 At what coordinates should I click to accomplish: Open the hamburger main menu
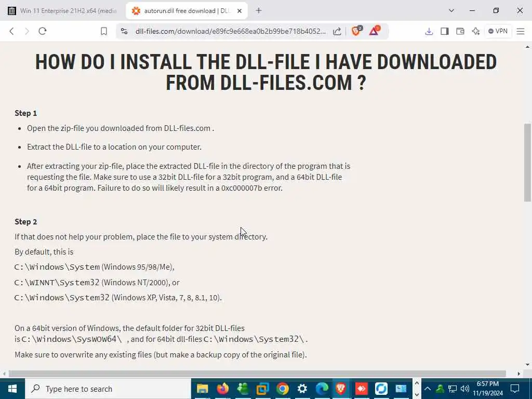coord(521,31)
